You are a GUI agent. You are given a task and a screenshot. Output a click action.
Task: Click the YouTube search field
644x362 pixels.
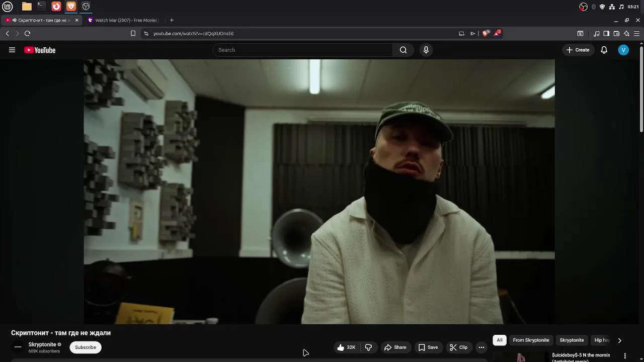click(303, 50)
